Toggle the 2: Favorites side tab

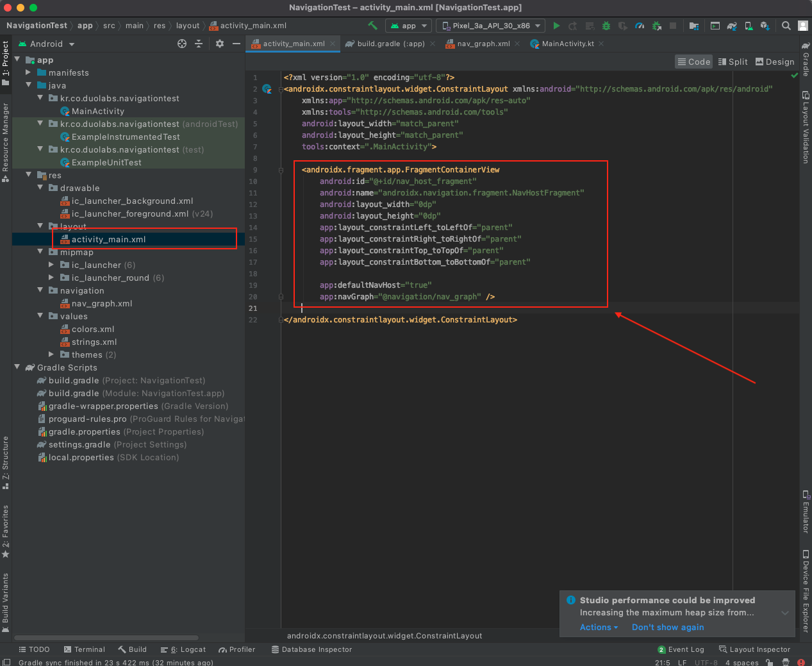[5, 531]
